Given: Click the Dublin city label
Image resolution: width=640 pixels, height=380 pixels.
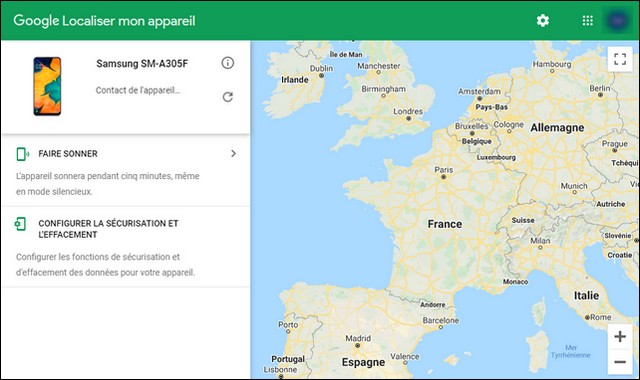Looking at the screenshot, I should coord(321,69).
